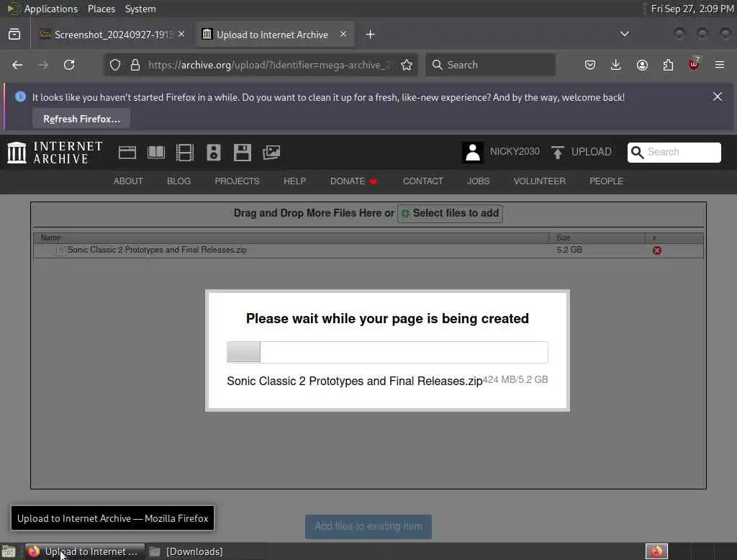Open the CONTACT link
The width and height of the screenshot is (737, 560).
coord(422,181)
